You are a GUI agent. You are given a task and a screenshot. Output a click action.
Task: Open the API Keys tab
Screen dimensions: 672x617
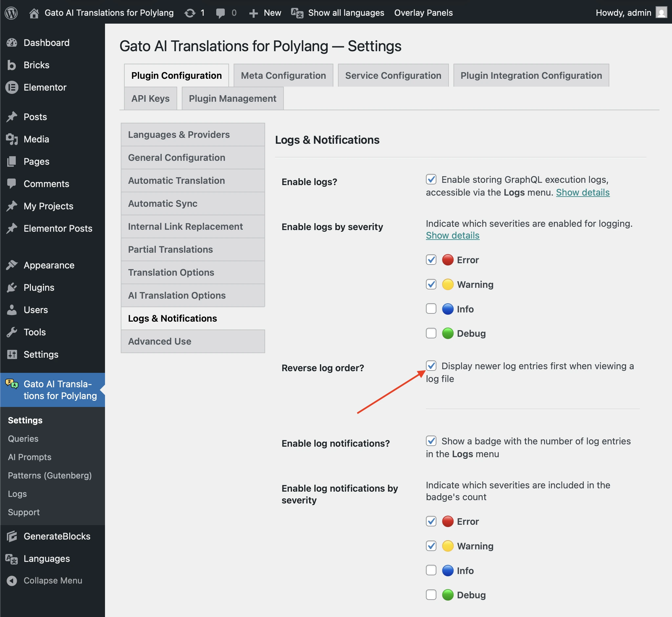[x=150, y=98]
